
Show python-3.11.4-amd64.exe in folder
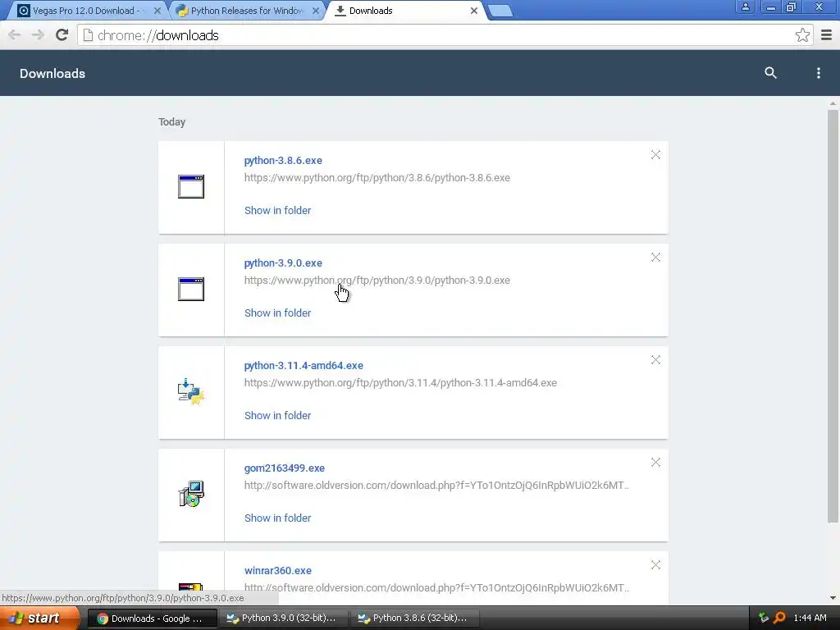click(277, 415)
